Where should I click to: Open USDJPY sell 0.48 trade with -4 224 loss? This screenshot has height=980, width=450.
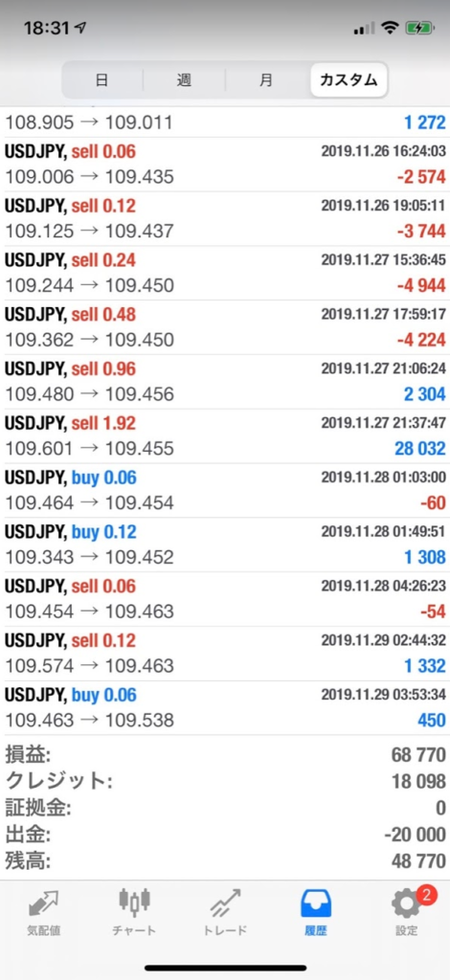[225, 327]
